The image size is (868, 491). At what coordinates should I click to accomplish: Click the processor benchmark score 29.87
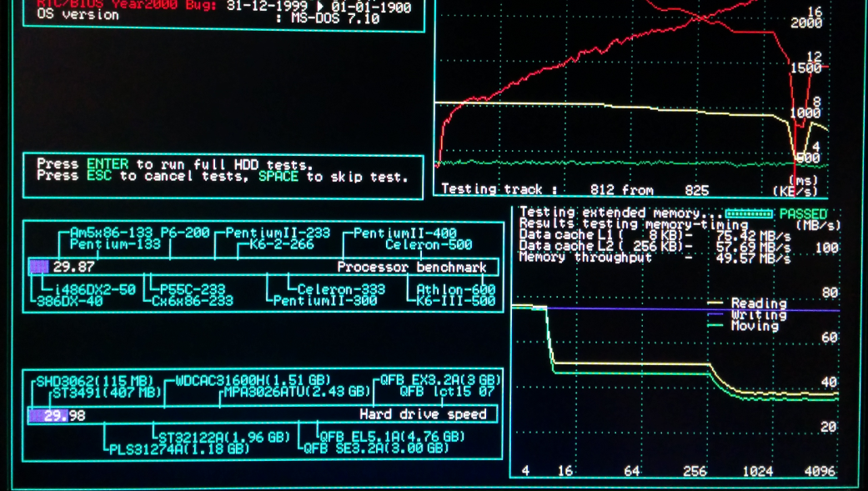click(73, 267)
